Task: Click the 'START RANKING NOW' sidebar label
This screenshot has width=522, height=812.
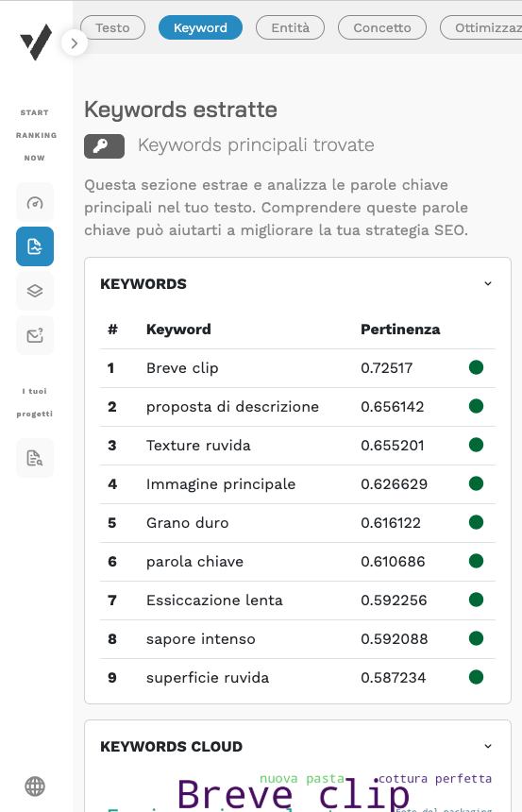Action: [x=35, y=135]
